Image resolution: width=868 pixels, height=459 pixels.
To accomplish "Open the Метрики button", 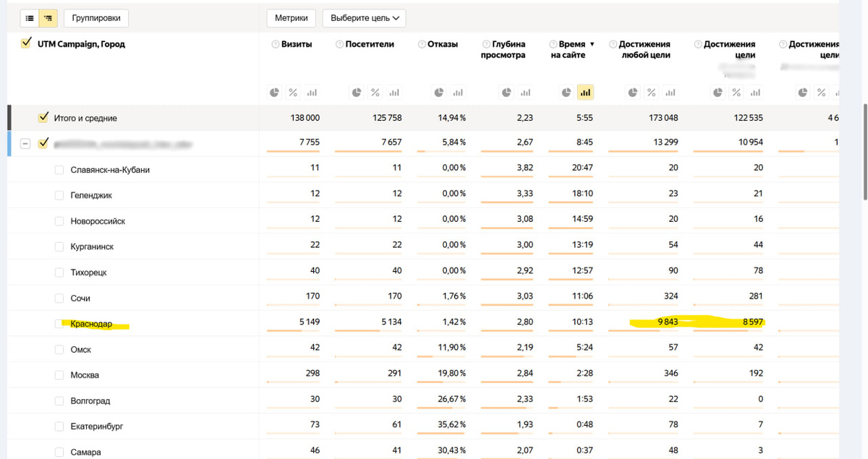I will 291,18.
